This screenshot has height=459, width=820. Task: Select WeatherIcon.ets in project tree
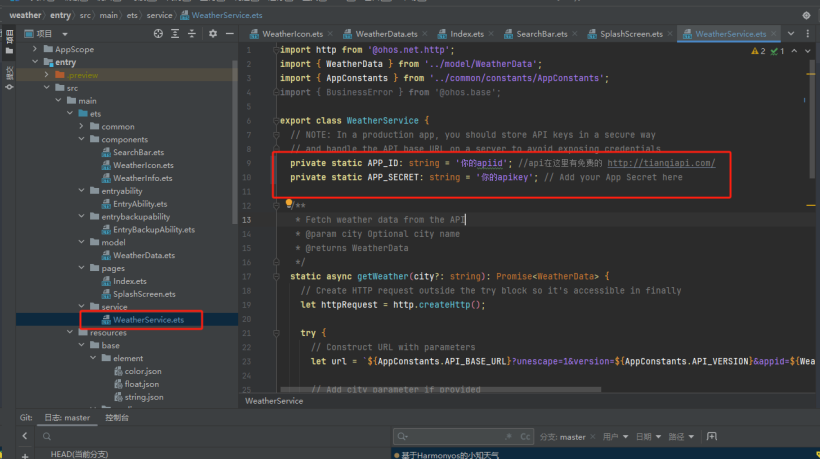[143, 165]
